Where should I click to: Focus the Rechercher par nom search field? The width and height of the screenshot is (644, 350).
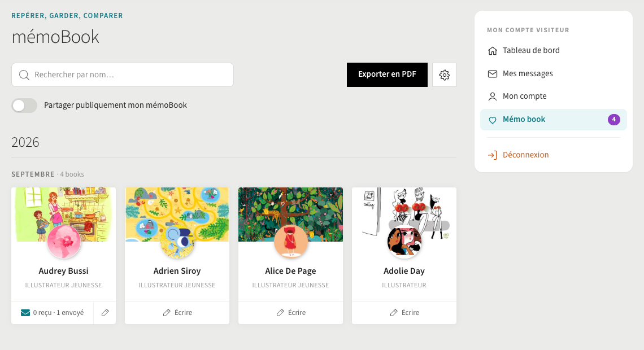pos(123,75)
